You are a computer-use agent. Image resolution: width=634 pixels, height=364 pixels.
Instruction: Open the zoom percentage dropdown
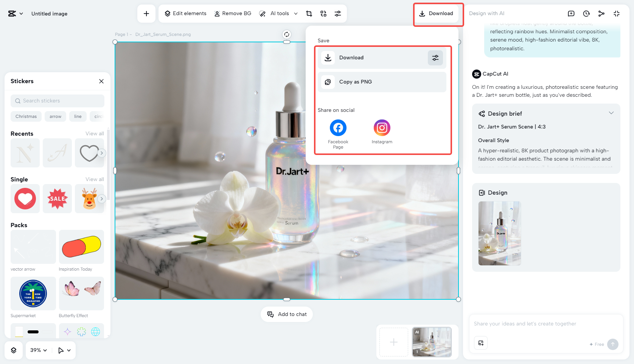coord(38,350)
